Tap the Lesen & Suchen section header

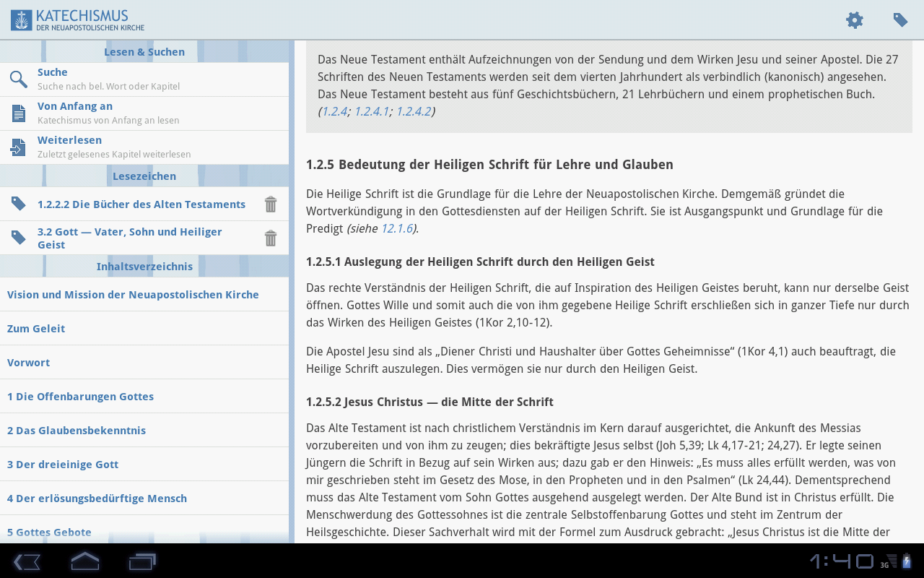tap(144, 52)
